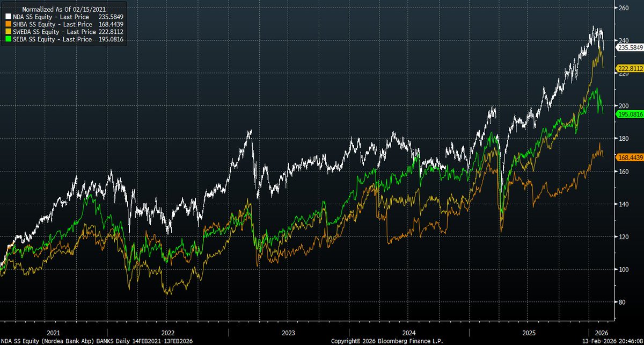Click the 168.4439 orange price label
Image resolution: width=644 pixels, height=345 pixels.
[x=631, y=157]
